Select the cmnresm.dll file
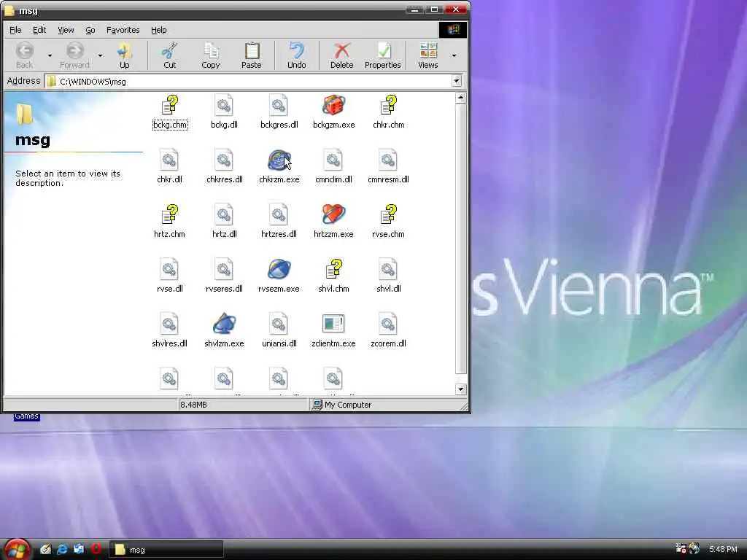Screen dimensions: 747x560 pyautogui.click(x=388, y=167)
